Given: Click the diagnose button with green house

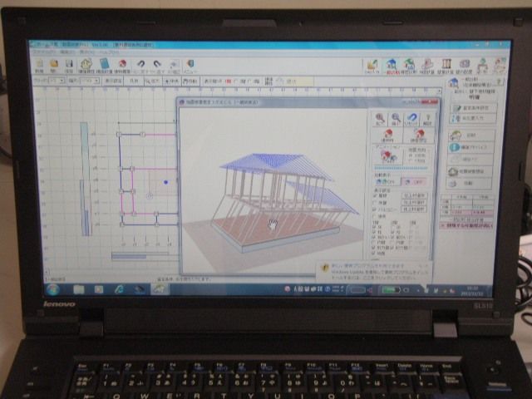Looking at the screenshot, I should [471, 135].
